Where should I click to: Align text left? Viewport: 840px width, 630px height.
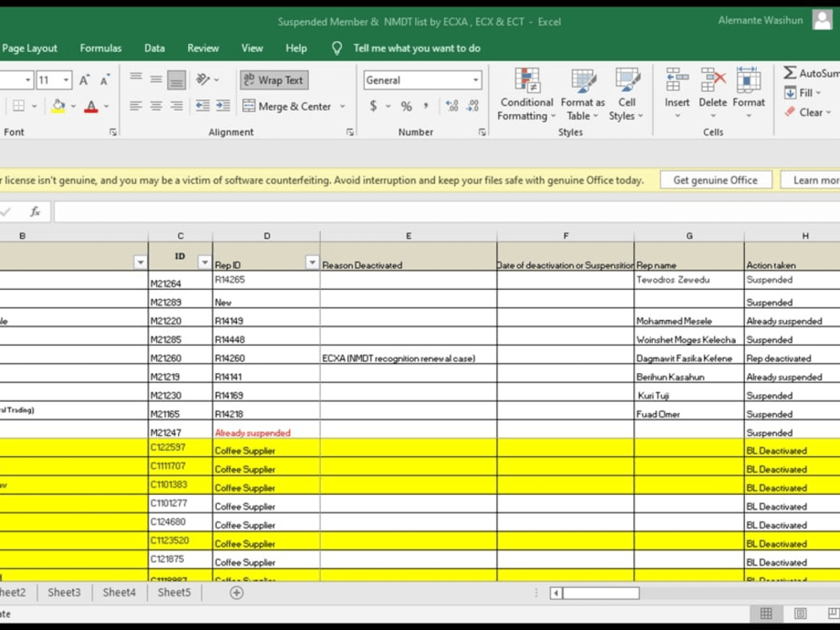tap(135, 106)
